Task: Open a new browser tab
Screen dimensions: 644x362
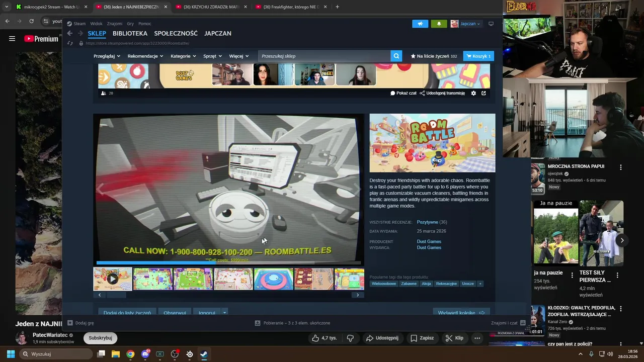Action: [x=337, y=7]
